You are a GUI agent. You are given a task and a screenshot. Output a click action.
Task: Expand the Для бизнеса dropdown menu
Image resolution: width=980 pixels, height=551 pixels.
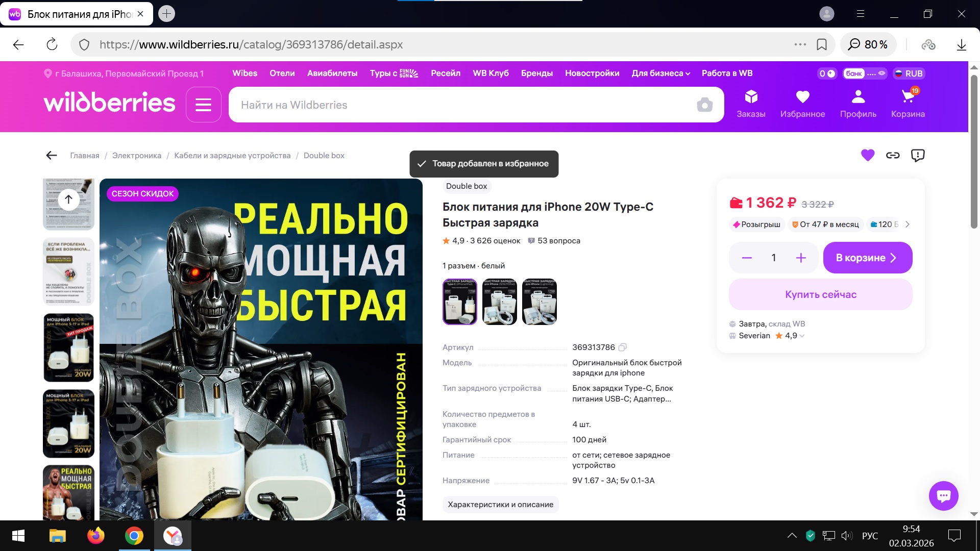[660, 73]
